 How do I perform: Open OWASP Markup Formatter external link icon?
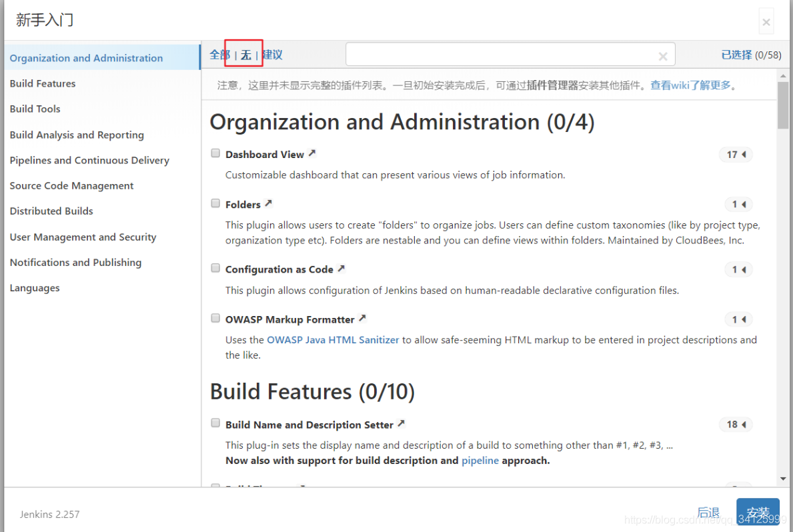pyautogui.click(x=362, y=318)
